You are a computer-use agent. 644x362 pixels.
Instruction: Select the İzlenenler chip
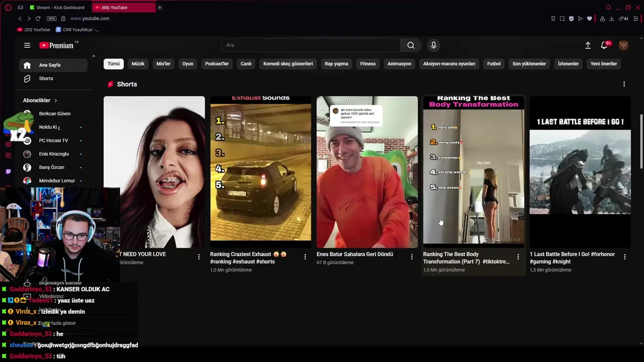[568, 64]
